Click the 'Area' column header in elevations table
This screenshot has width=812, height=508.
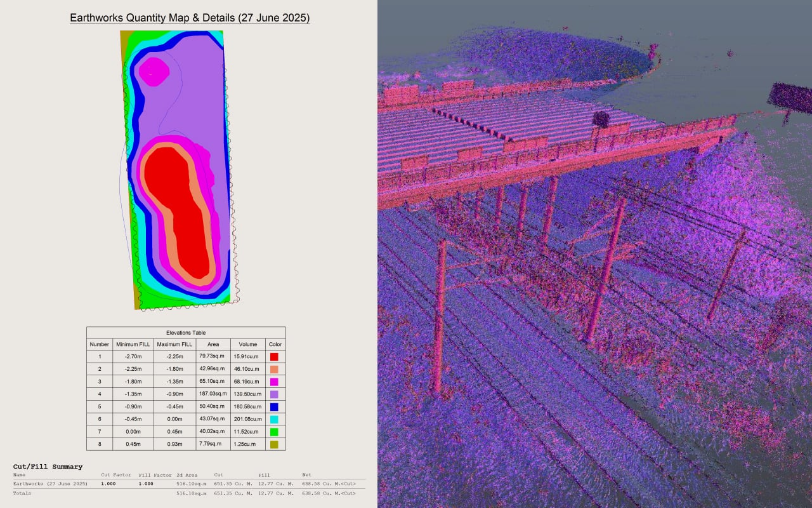213,344
